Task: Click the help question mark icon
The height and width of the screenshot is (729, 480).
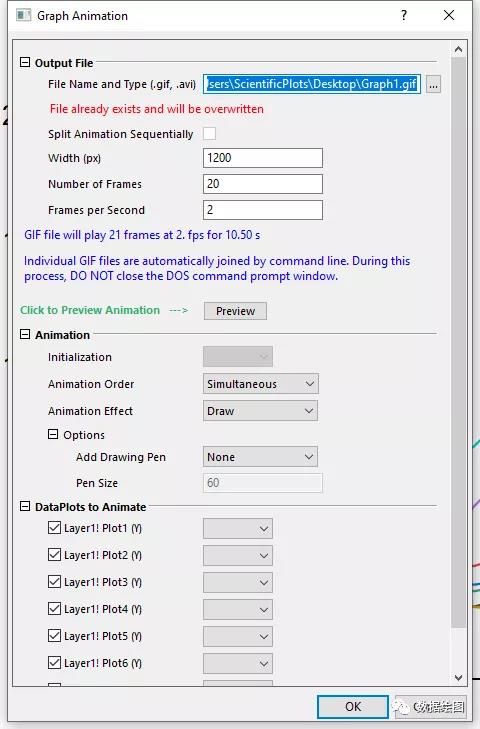Action: pos(404,15)
